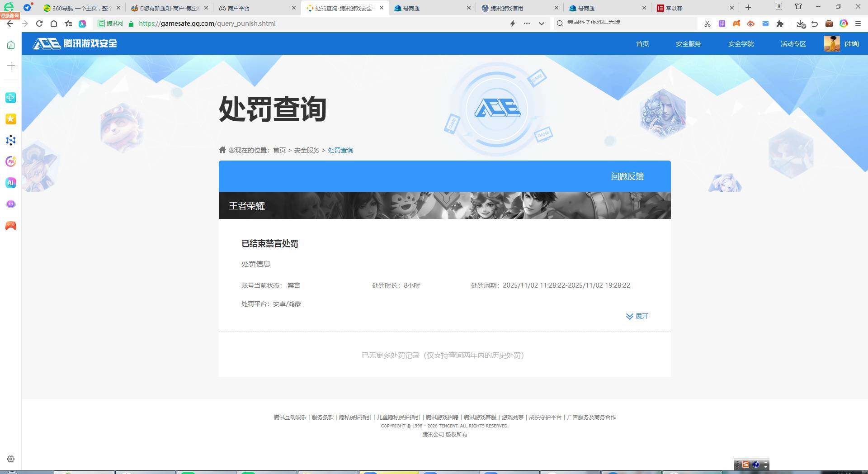
Task: Open the game controller icon in left sidebar
Action: tap(10, 225)
